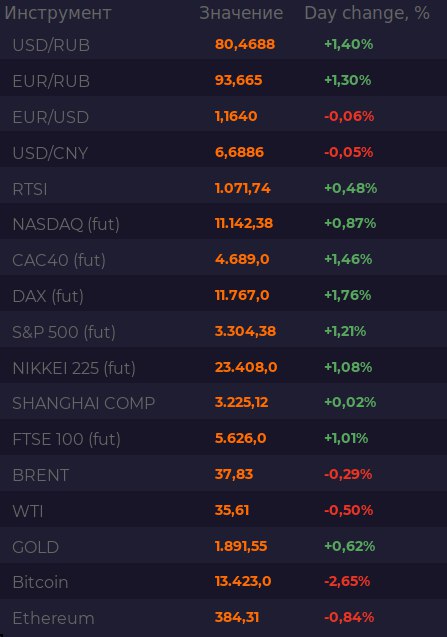Click the Day change, % column header
Viewport: 447px width, 637px height.
pos(367,13)
